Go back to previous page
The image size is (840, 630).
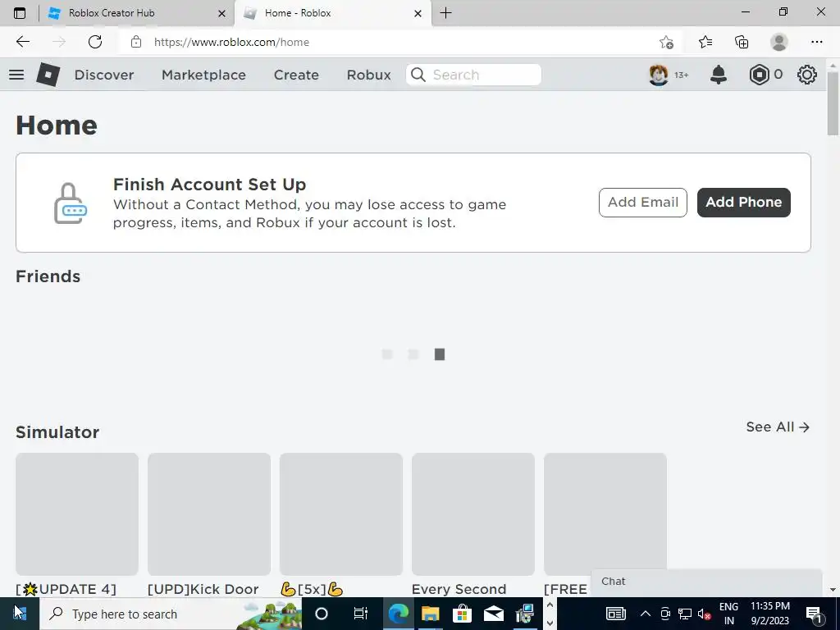click(x=22, y=42)
